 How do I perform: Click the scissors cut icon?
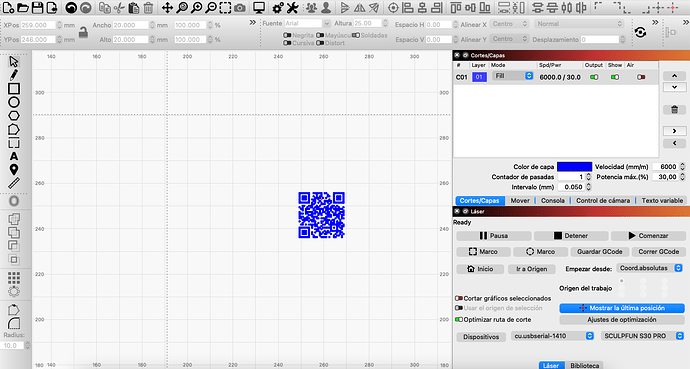point(119,7)
